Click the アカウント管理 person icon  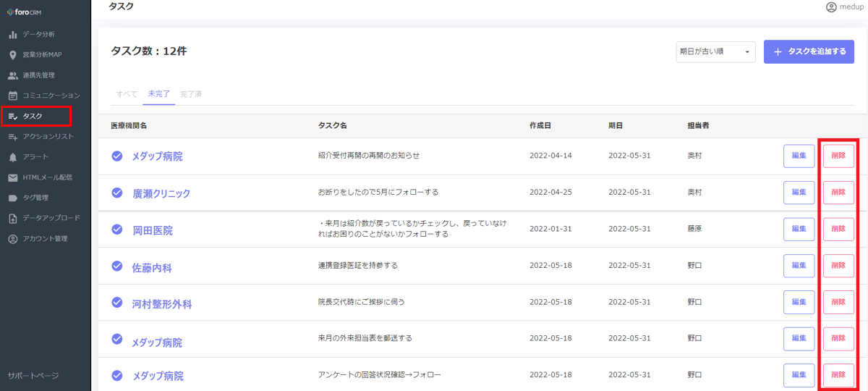(x=13, y=239)
